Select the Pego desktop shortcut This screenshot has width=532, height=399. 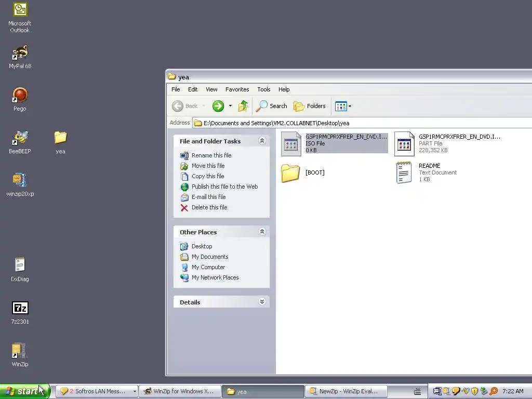[x=20, y=99]
